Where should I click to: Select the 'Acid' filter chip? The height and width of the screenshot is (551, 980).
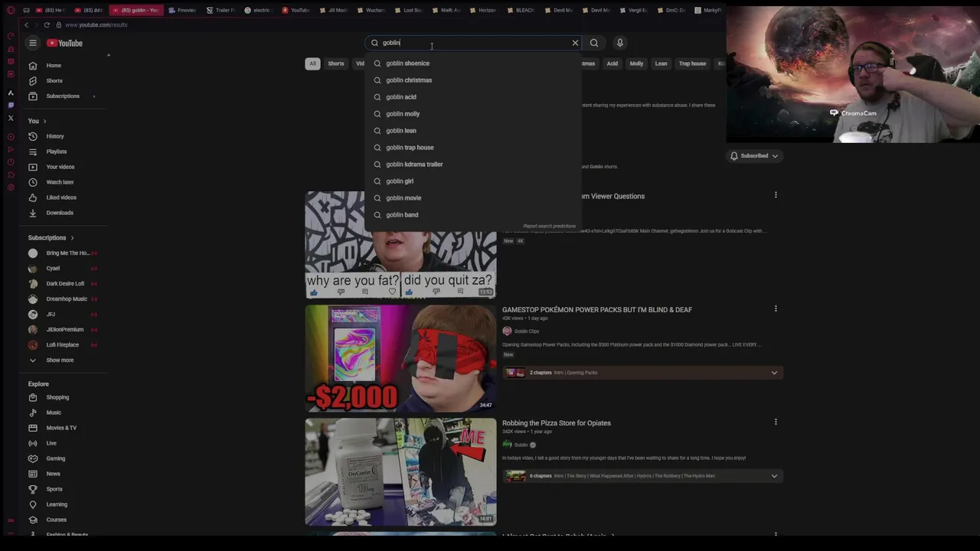612,64
